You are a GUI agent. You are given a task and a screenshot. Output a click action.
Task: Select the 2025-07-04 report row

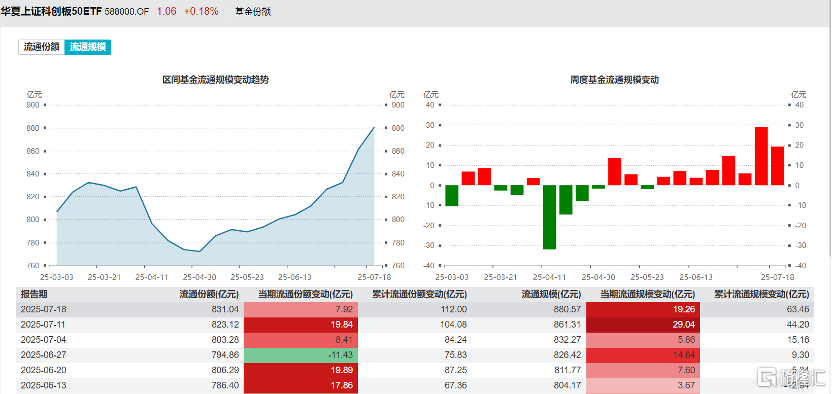pos(415,339)
